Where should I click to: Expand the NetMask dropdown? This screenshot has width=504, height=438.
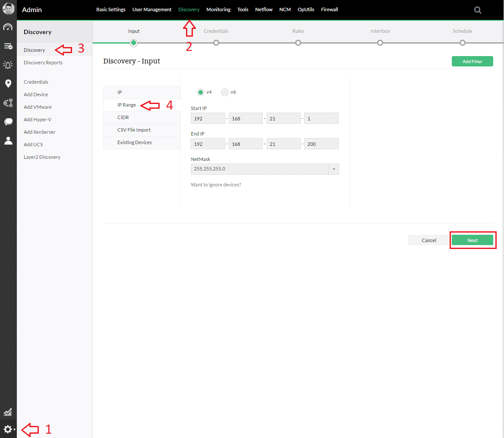(x=334, y=169)
